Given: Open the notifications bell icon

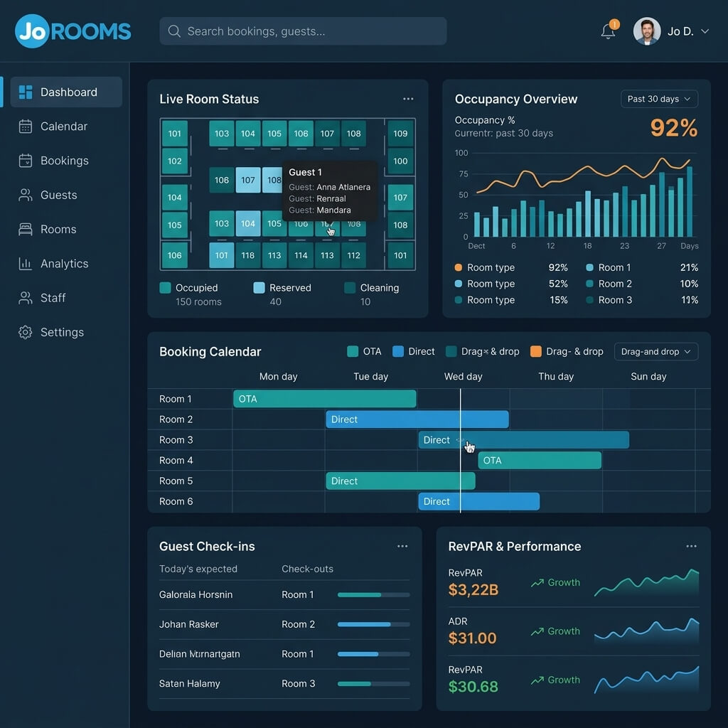Looking at the screenshot, I should click(x=608, y=31).
